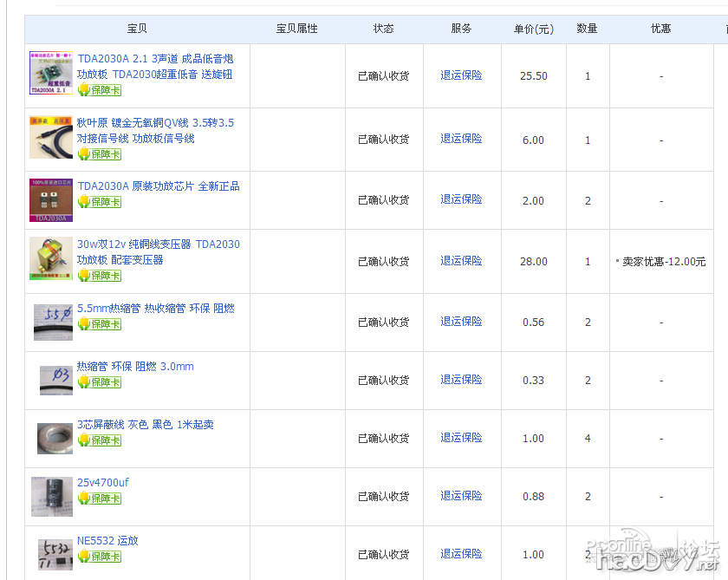Click 保障卡 badge under TDA2030A 2.1 低音炮 item
Image resolution: width=728 pixels, height=580 pixels.
click(x=99, y=90)
